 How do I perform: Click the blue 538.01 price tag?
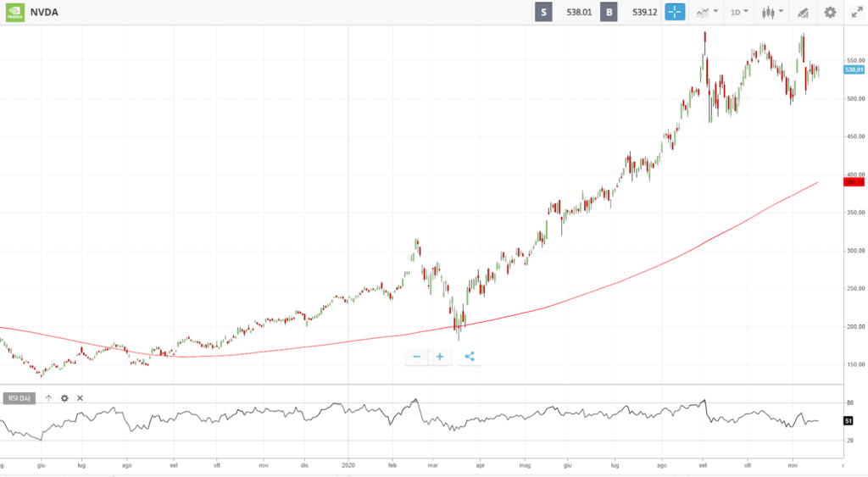(x=854, y=69)
